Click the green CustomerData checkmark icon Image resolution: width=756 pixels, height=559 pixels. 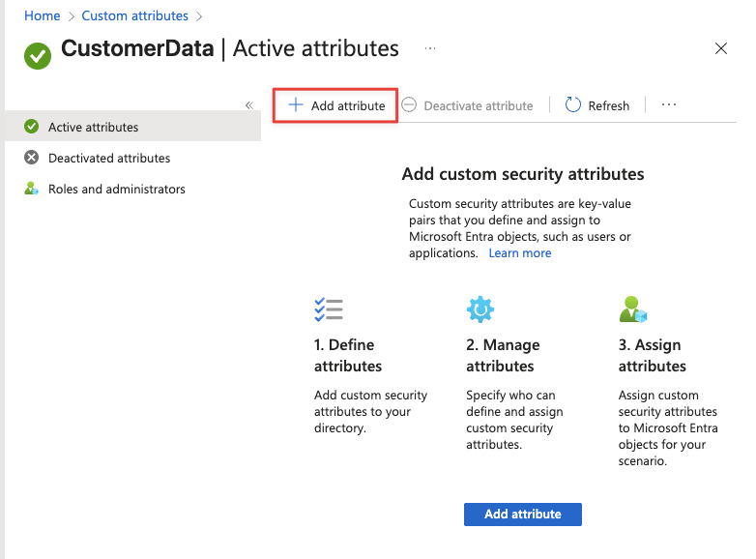pos(38,56)
